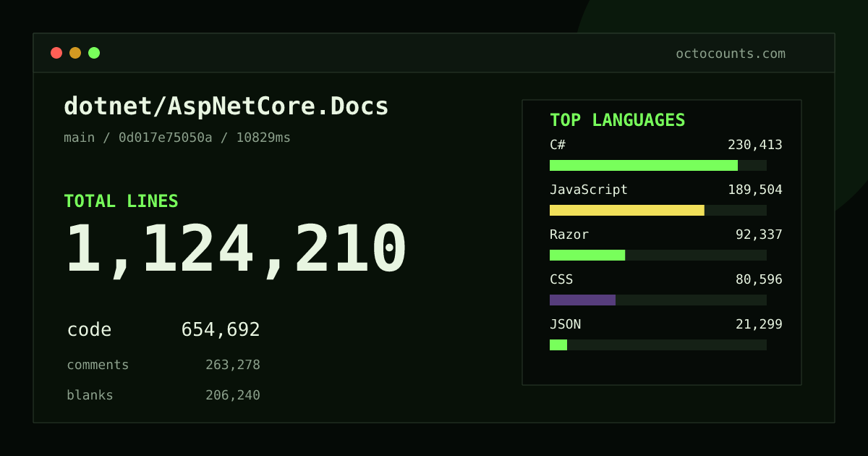Screen dimensions: 868x456
Task: Click the green C# progress bar
Action: [x=644, y=165]
